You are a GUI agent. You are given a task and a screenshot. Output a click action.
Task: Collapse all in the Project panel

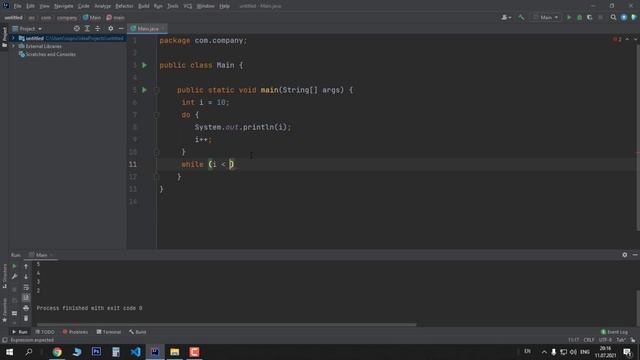(98, 29)
